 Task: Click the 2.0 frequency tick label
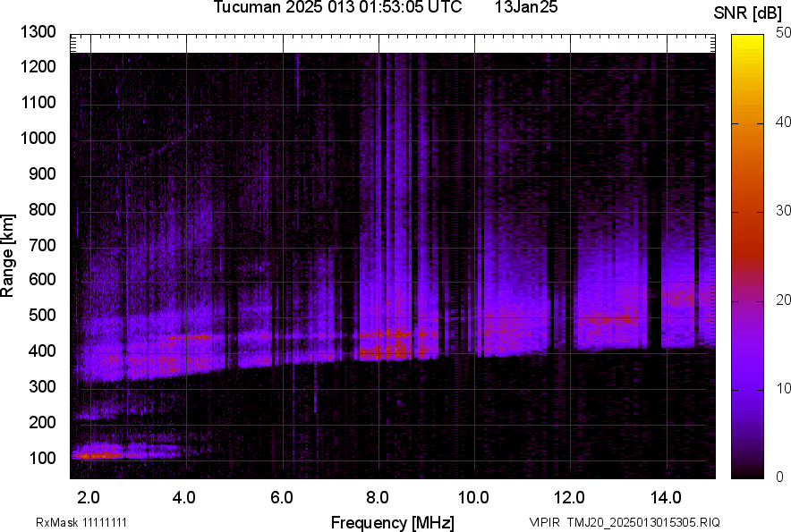pos(89,495)
